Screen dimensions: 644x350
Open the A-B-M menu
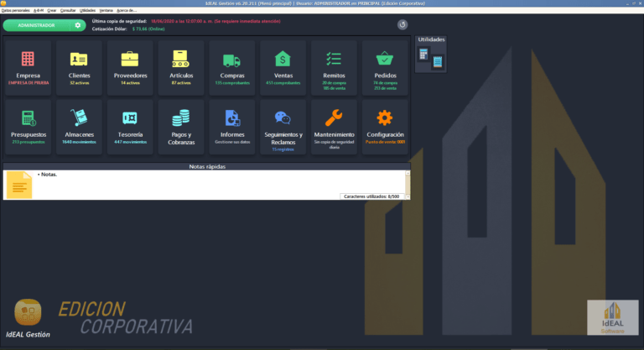[x=39, y=10]
